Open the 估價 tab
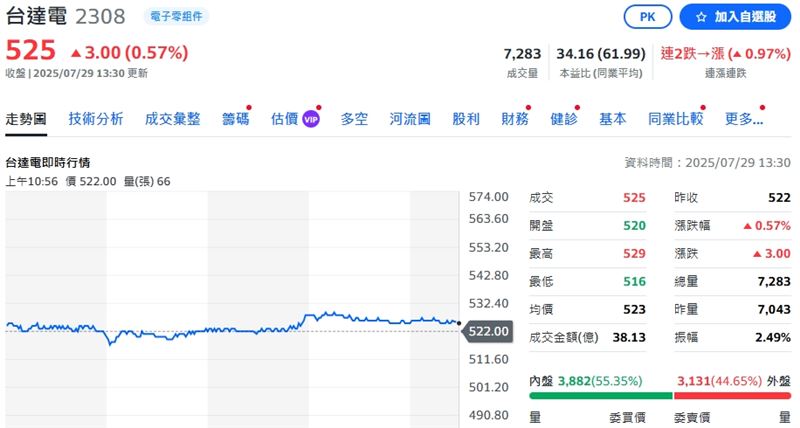This screenshot has width=800, height=428. (284, 119)
